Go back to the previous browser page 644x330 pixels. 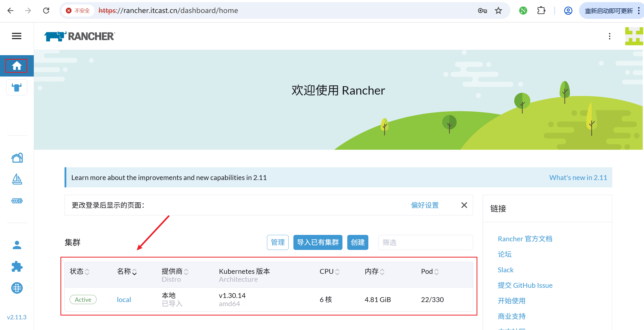tap(10, 10)
